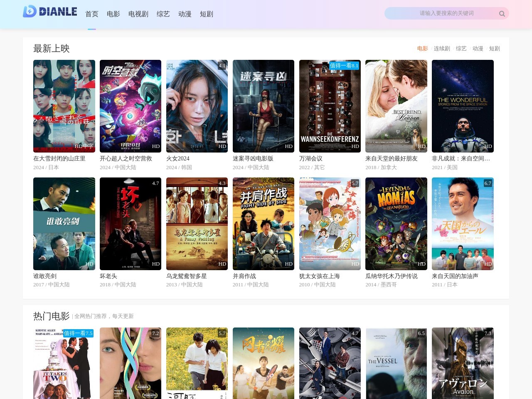Open the 来自天堂的最好朋友 title link
Screen dimensions: 532x399
point(391,158)
